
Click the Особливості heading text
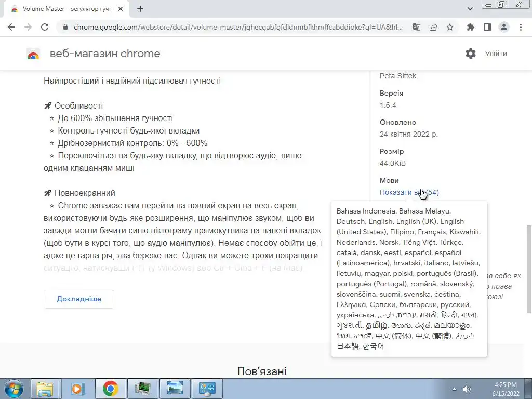click(x=78, y=105)
